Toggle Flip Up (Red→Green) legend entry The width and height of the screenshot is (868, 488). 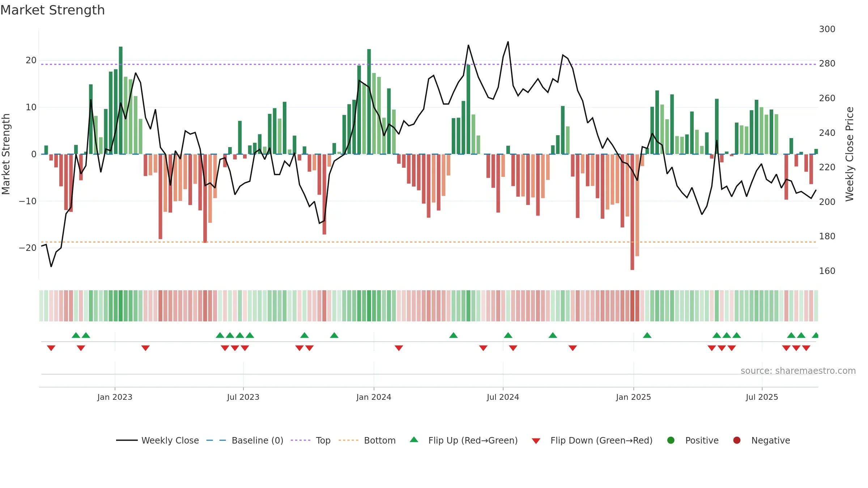coord(464,440)
